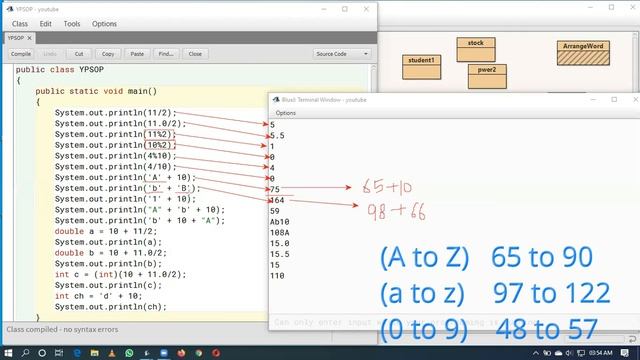Select the YPSOP editor tab

(16, 38)
